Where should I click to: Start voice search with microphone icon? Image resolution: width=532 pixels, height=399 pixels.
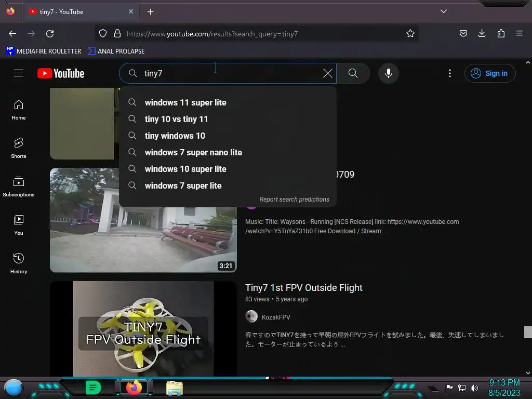click(x=389, y=73)
